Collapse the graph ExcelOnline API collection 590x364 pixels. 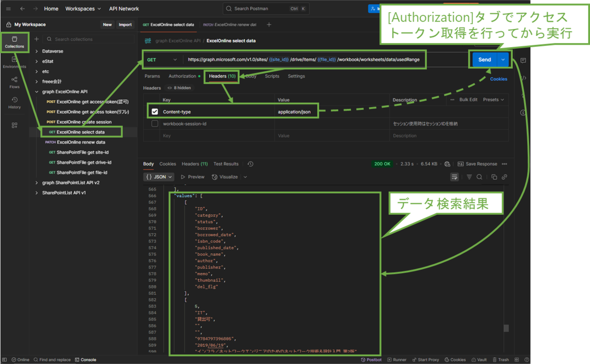[x=37, y=91]
